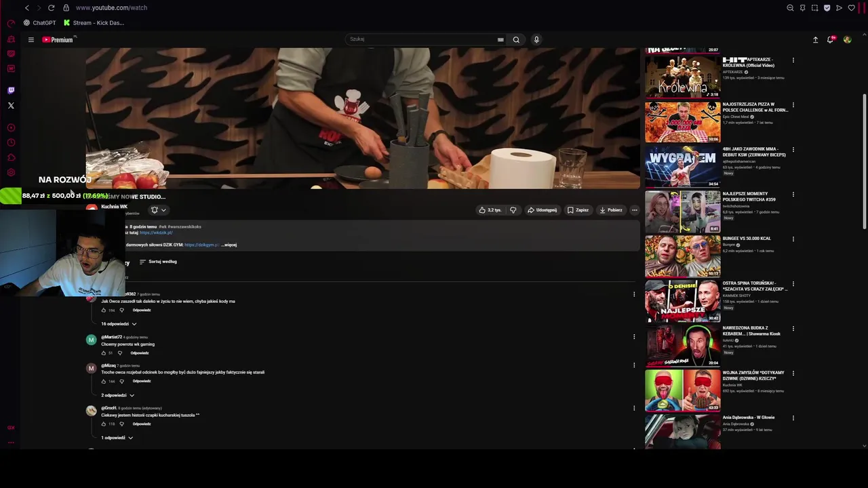Screen dimensions: 868x488
Task: Click the page vertical scrollbar
Action: (x=864, y=161)
